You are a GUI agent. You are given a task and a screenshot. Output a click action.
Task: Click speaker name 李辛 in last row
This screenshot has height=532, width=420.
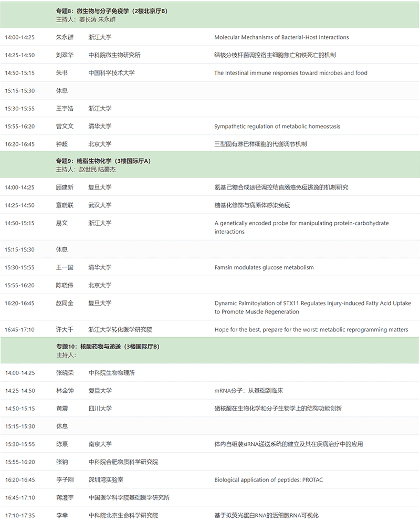[x=62, y=516]
